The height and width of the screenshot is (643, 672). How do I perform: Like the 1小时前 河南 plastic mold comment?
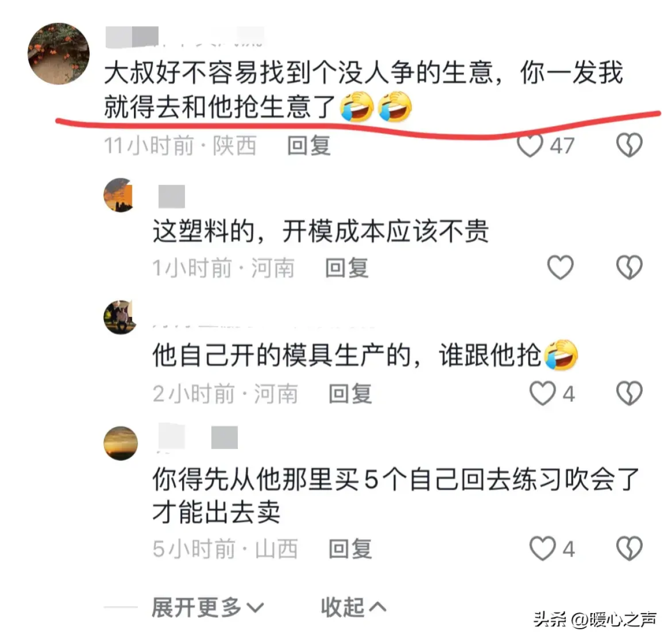[561, 268]
